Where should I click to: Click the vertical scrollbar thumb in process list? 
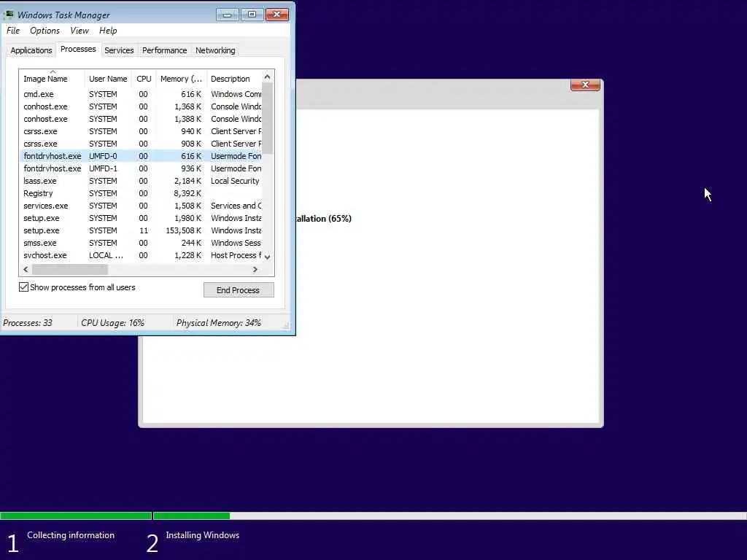pyautogui.click(x=268, y=119)
